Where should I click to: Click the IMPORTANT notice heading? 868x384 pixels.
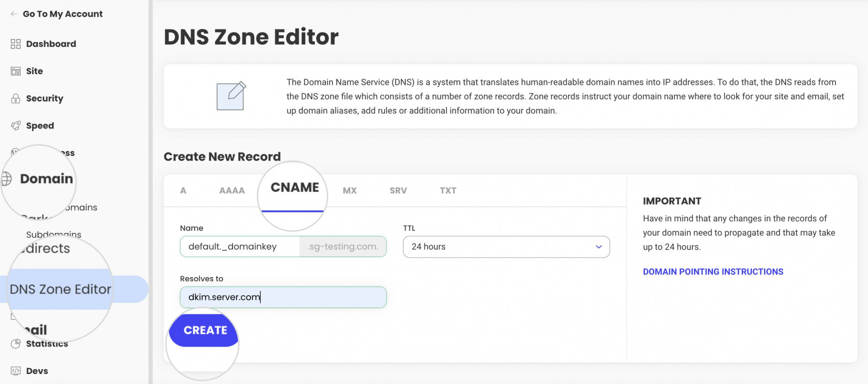pyautogui.click(x=672, y=201)
